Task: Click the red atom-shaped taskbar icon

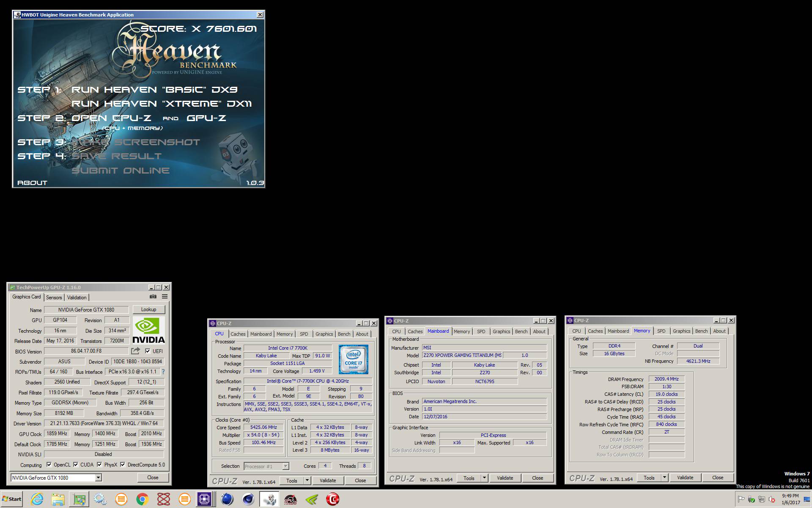Action: tap(164, 499)
